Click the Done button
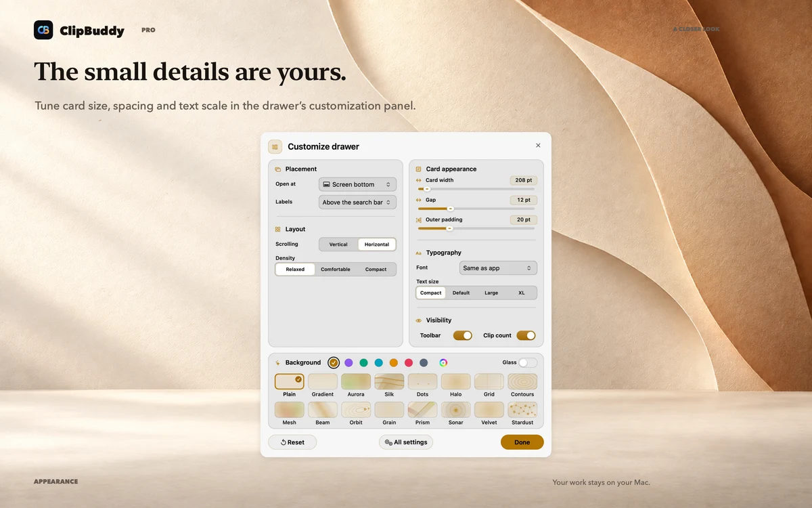This screenshot has width=812, height=508. pyautogui.click(x=522, y=442)
